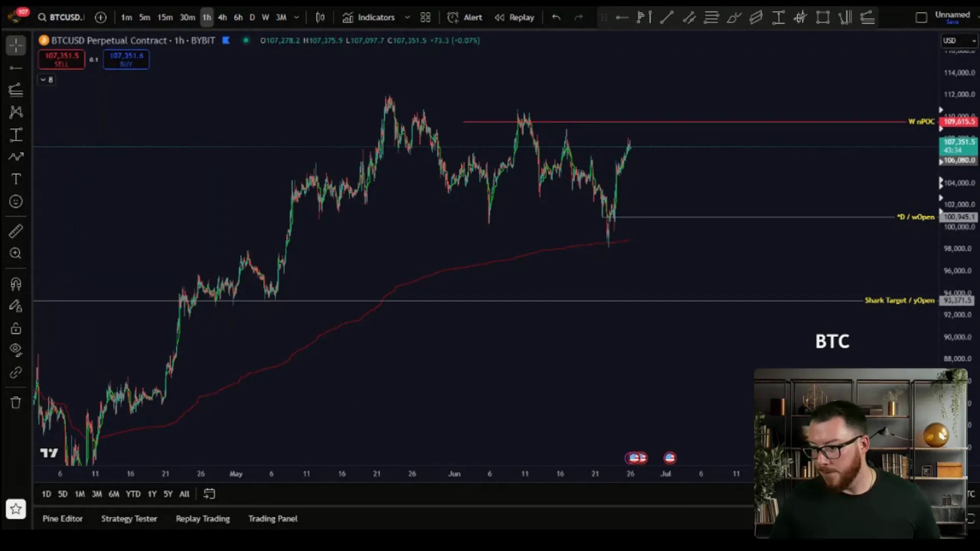Click the blue BUY price button
The width and height of the screenshot is (980, 551).
126,59
